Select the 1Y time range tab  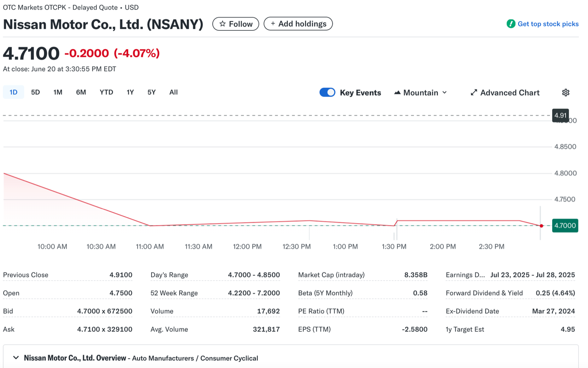[130, 92]
